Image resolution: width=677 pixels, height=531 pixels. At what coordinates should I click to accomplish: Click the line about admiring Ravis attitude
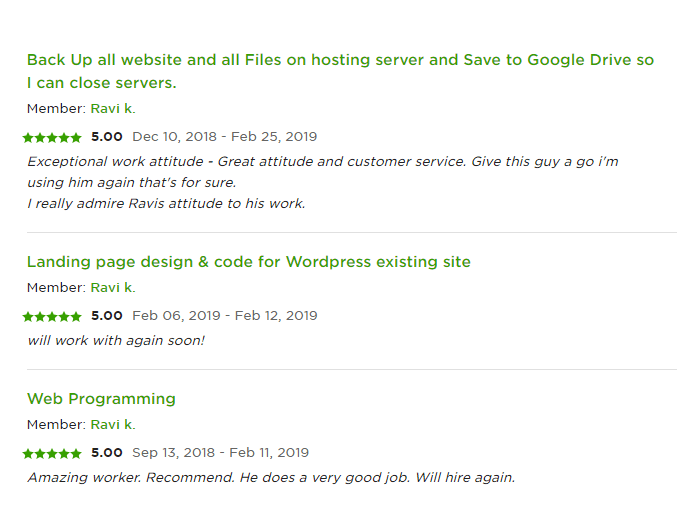(166, 203)
